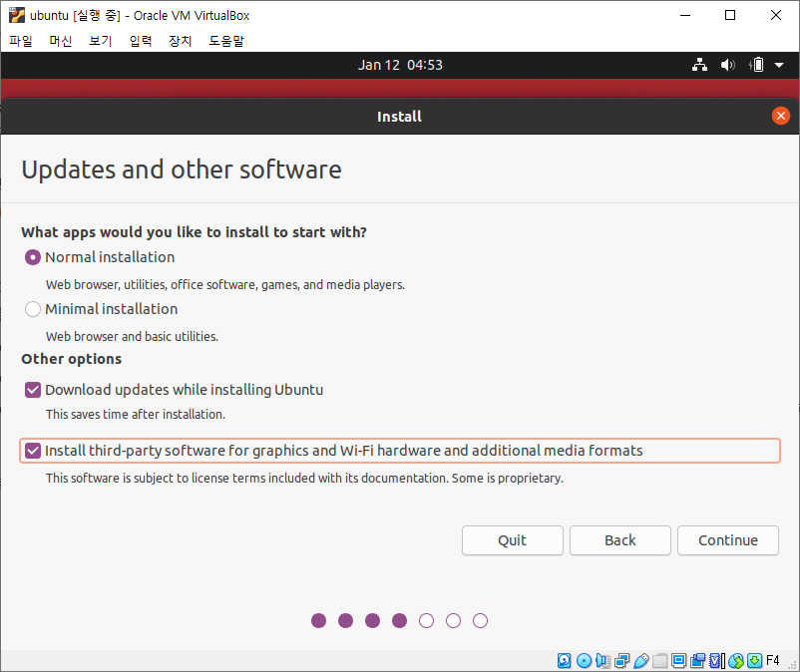Click 'Web browser, utilities, office software' description

coord(225,284)
